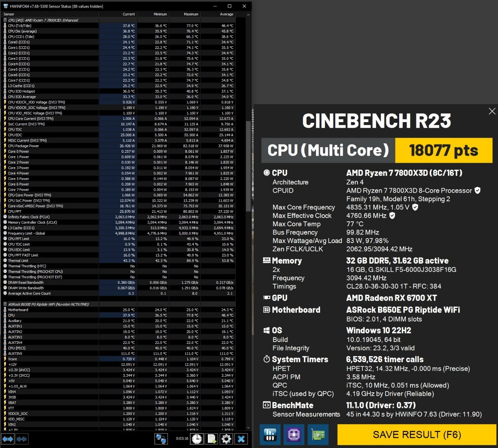Click the verified shield next to Max Core Frequency
498x448 pixels.
(x=415, y=207)
